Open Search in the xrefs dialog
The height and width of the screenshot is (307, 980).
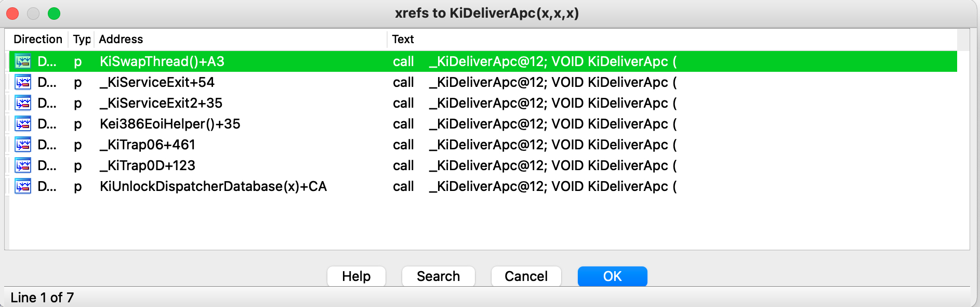(438, 276)
